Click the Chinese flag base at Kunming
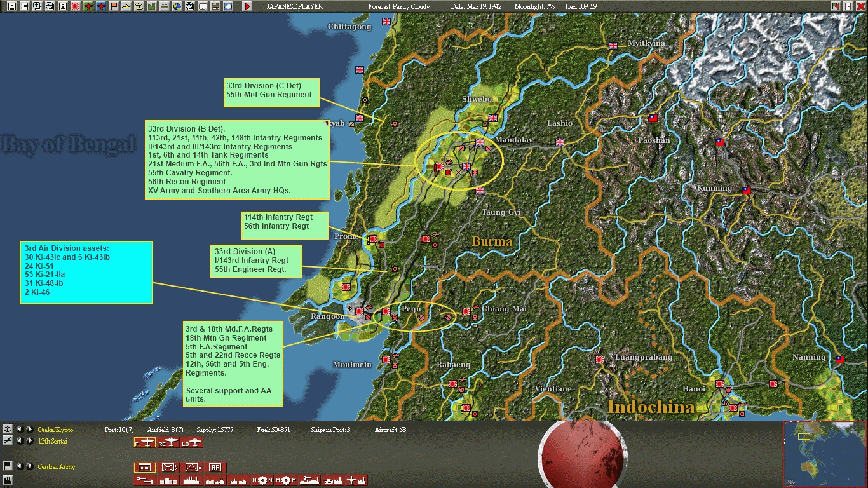This screenshot has height=488, width=868. (747, 190)
